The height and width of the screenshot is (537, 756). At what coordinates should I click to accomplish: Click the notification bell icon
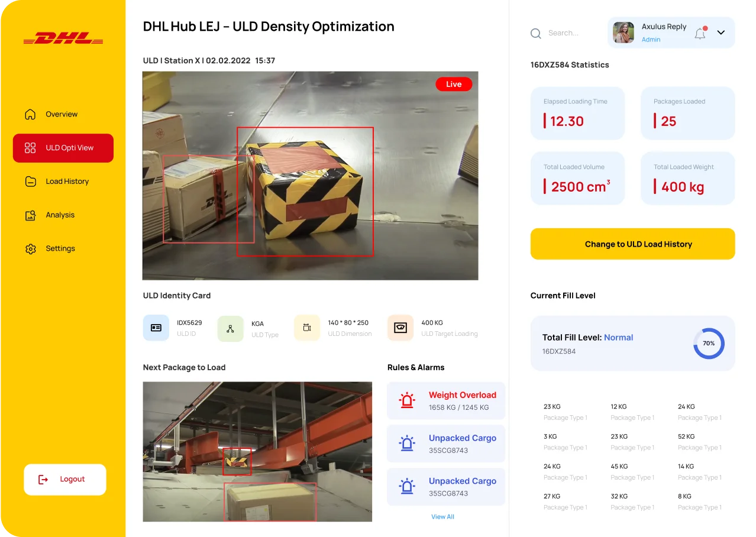click(x=700, y=33)
